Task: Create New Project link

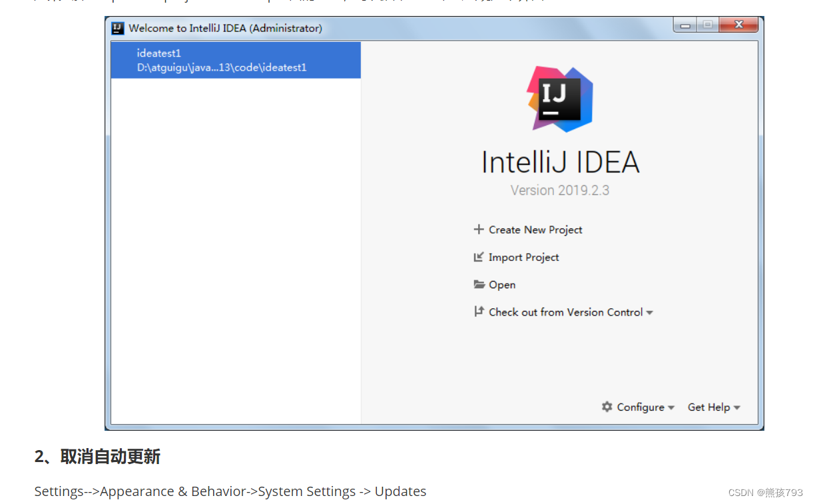Action: [535, 230]
